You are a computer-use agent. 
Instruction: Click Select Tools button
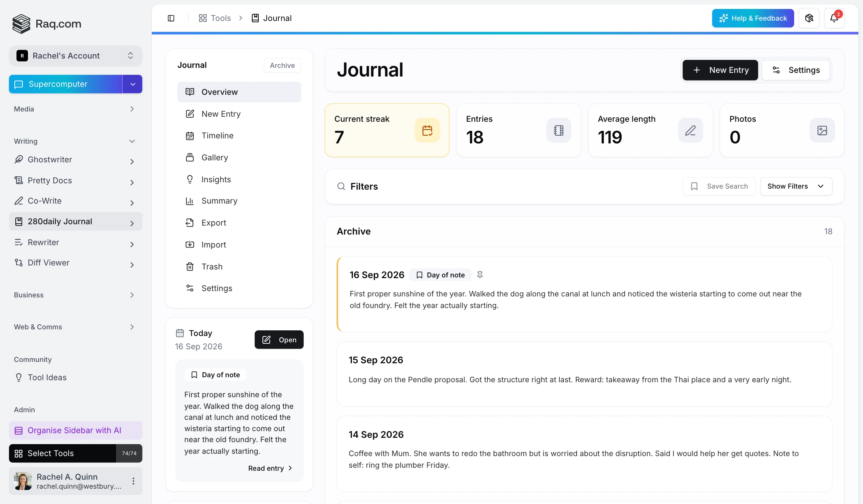click(x=62, y=453)
